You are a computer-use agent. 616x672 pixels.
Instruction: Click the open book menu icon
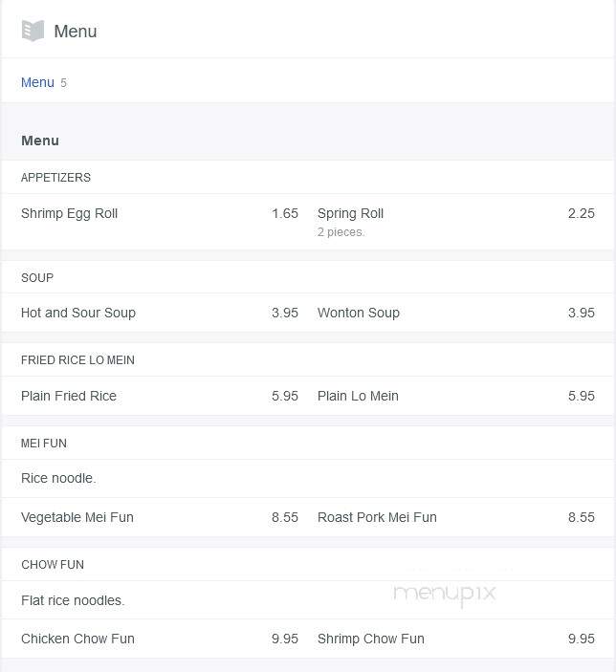coord(33,31)
